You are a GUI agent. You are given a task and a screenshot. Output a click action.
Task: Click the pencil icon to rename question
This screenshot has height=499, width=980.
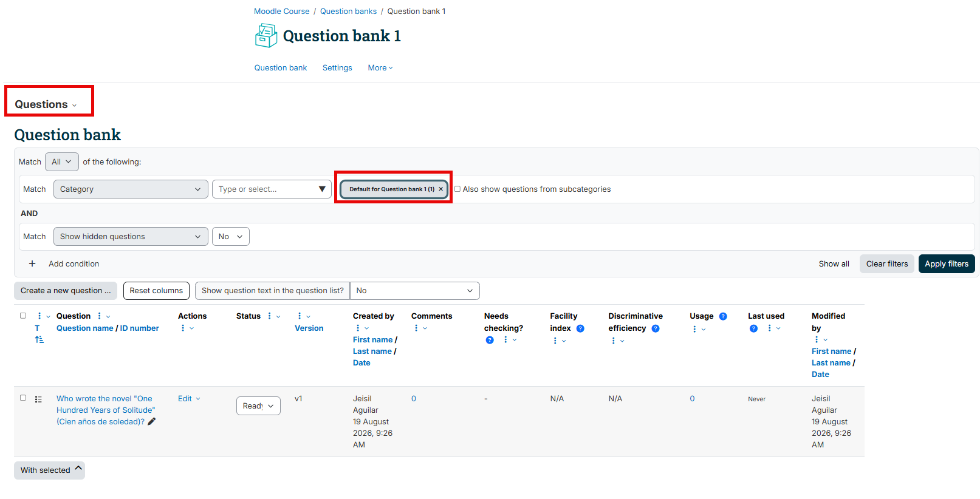152,421
